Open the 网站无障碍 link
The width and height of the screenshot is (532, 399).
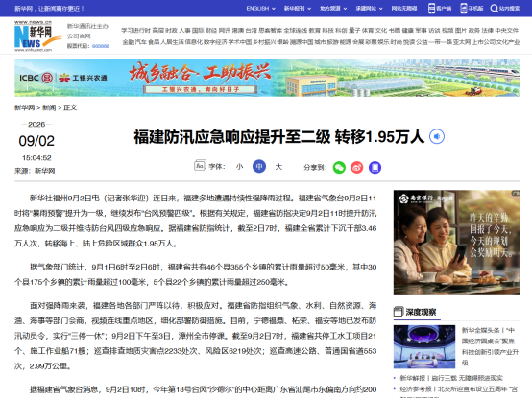coord(403,8)
